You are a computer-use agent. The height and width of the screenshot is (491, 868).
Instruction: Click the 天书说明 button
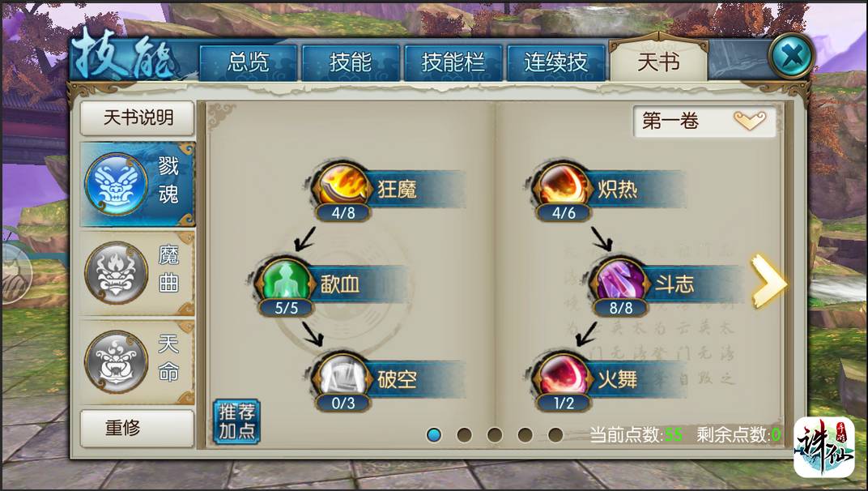click(138, 118)
